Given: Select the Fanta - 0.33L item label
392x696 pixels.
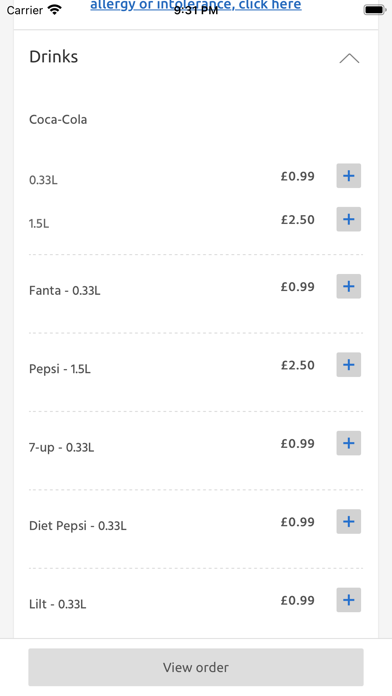Looking at the screenshot, I should tap(65, 291).
